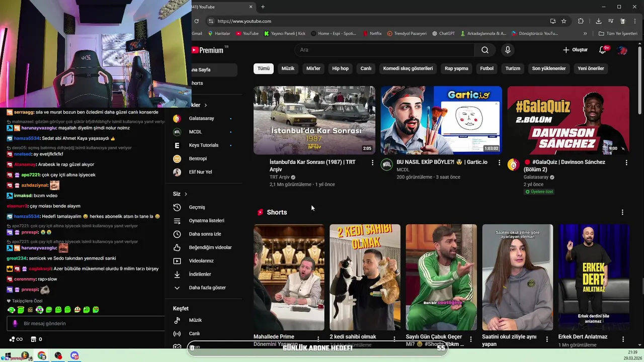Open Oynatma listeleri in sidebar
This screenshot has width=644, height=362.
tap(206, 221)
